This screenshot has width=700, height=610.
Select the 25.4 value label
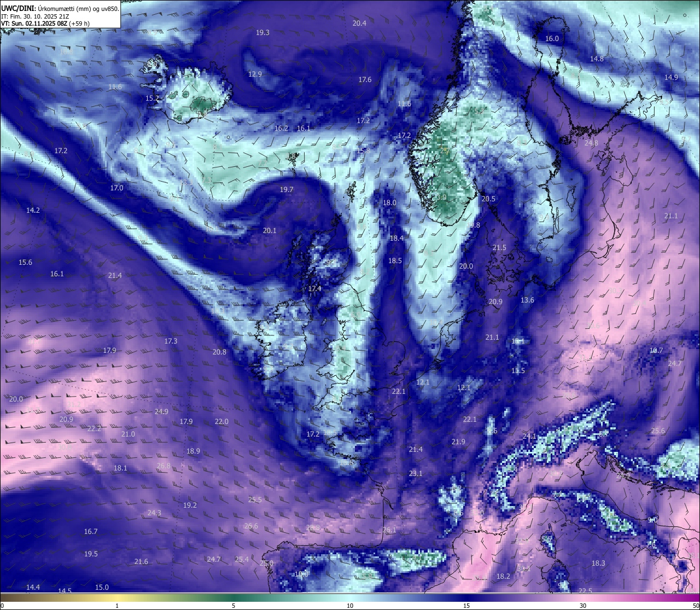242,560
